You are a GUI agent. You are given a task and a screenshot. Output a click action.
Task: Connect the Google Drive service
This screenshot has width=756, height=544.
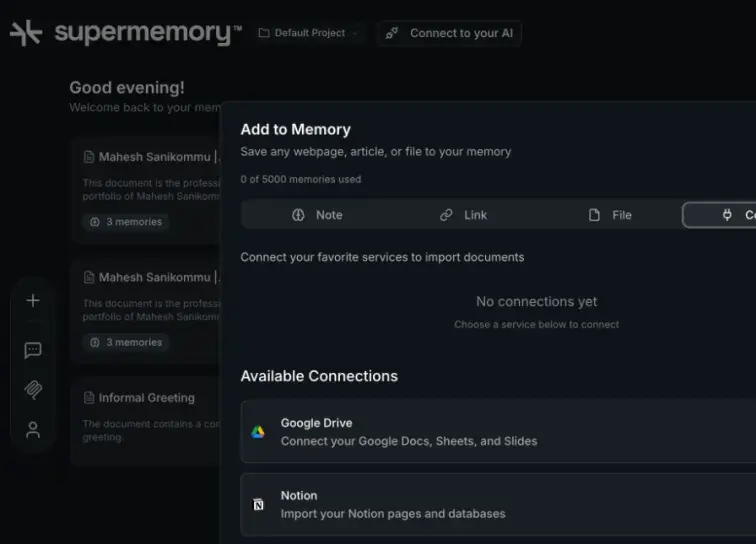tap(498, 432)
